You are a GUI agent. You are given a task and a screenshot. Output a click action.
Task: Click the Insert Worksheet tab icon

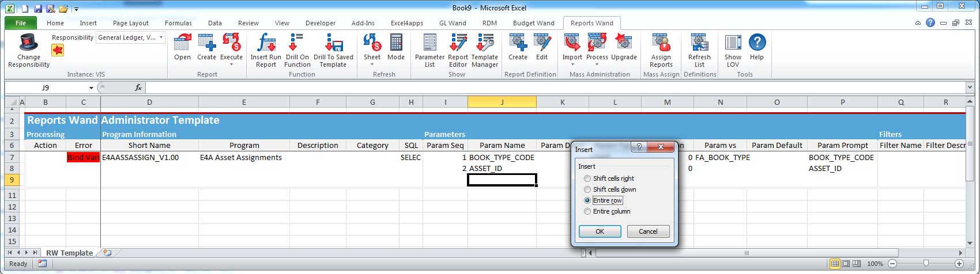pos(107,253)
